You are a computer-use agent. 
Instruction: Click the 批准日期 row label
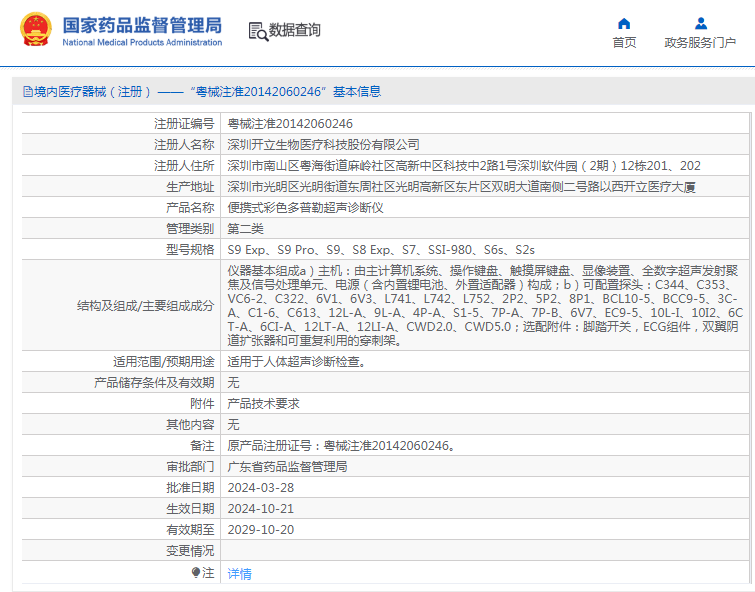pyautogui.click(x=190, y=487)
